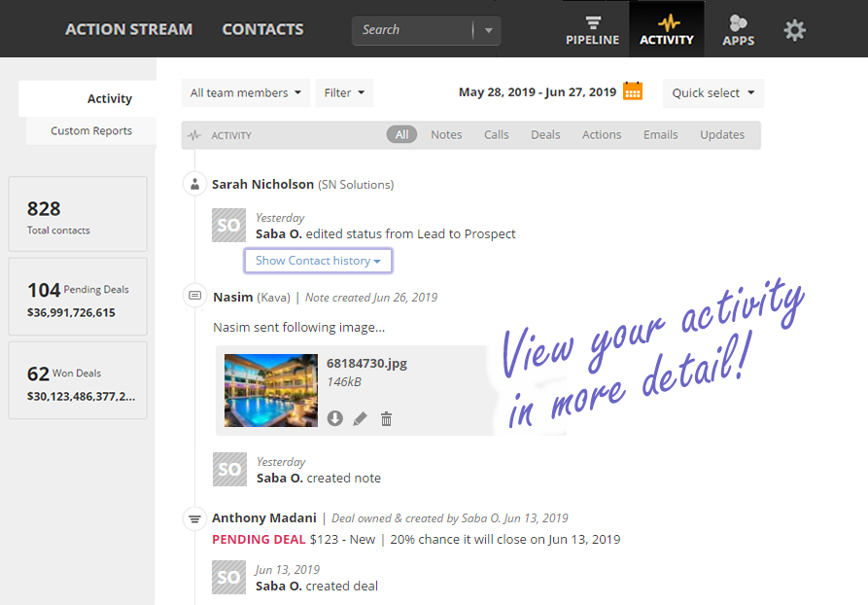This screenshot has width=868, height=605.
Task: Expand Show Contact history
Action: coord(318,261)
